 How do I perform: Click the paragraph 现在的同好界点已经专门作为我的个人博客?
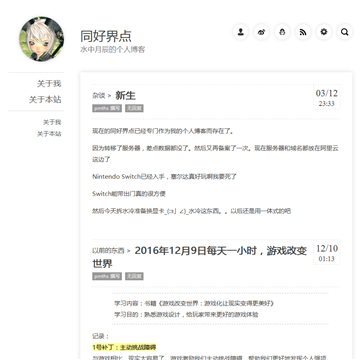tap(163, 131)
